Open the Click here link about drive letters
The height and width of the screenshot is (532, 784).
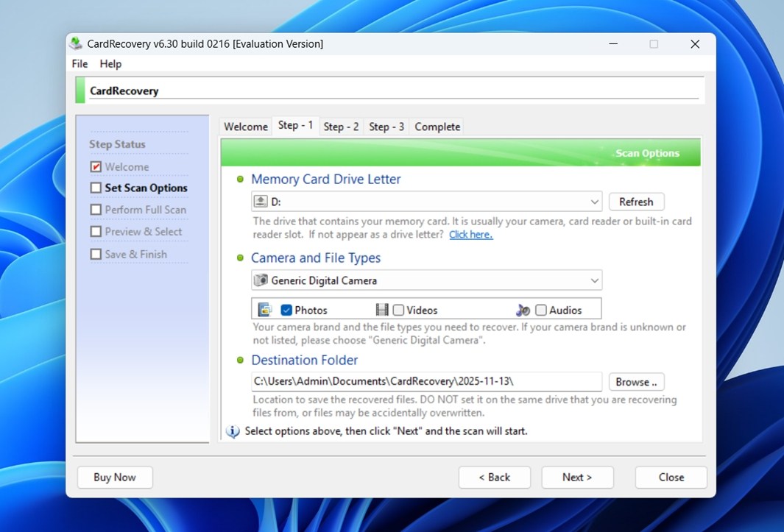(x=470, y=235)
